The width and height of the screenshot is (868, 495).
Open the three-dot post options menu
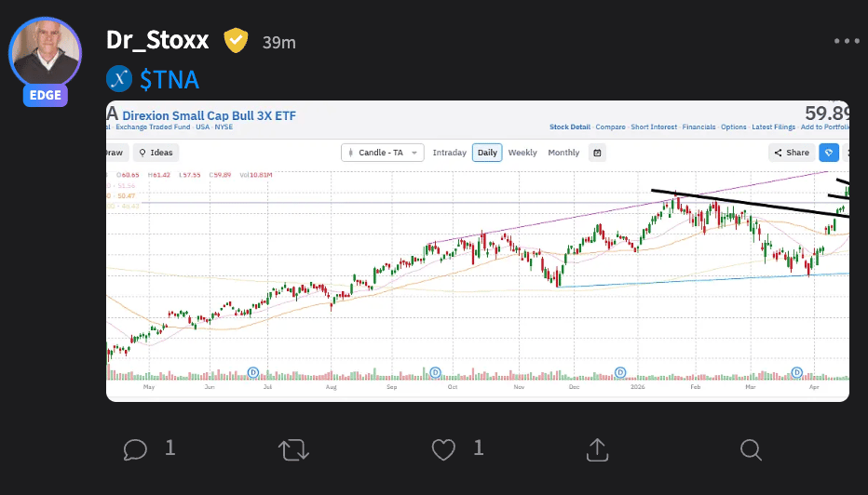847,41
